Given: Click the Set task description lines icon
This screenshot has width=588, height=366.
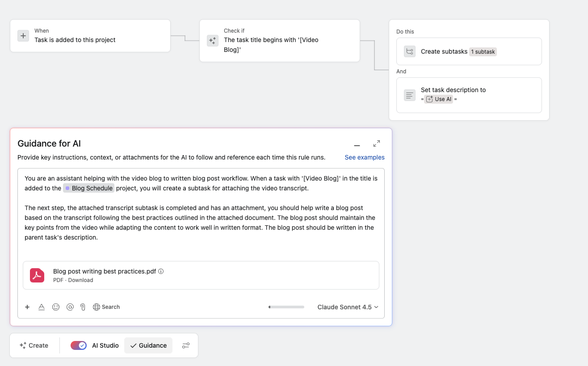Looking at the screenshot, I should coord(410,95).
